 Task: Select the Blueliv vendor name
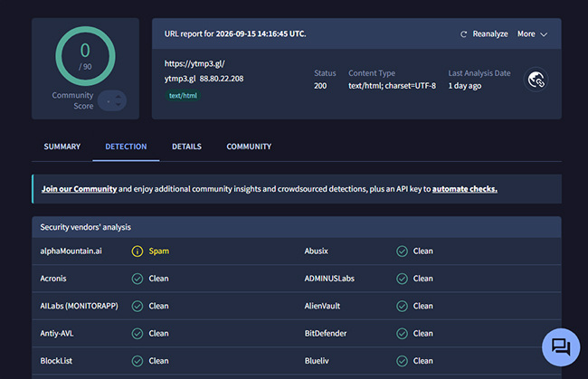pyautogui.click(x=317, y=361)
